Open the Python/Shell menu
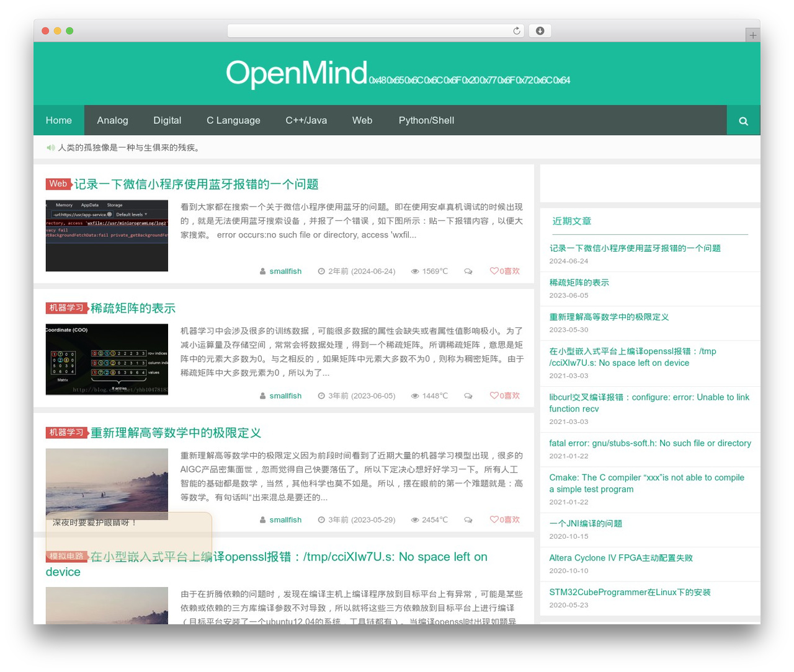Screen dimensions: 794x672 coord(426,120)
